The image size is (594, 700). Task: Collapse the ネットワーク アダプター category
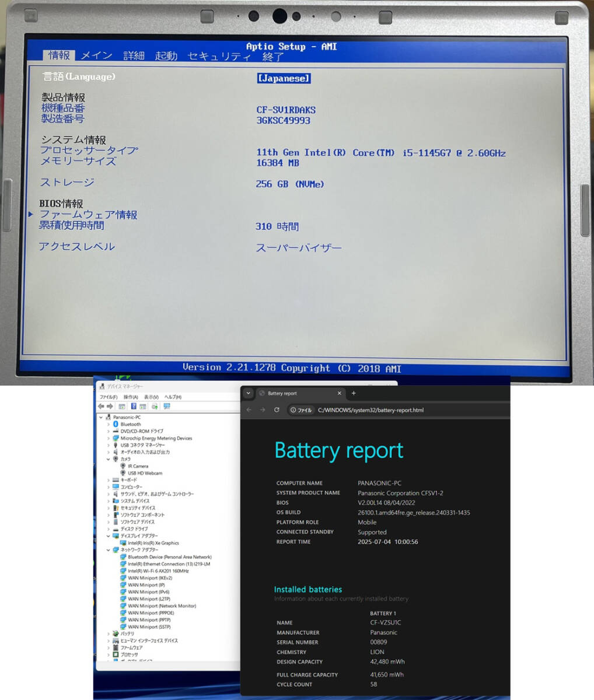[109, 550]
